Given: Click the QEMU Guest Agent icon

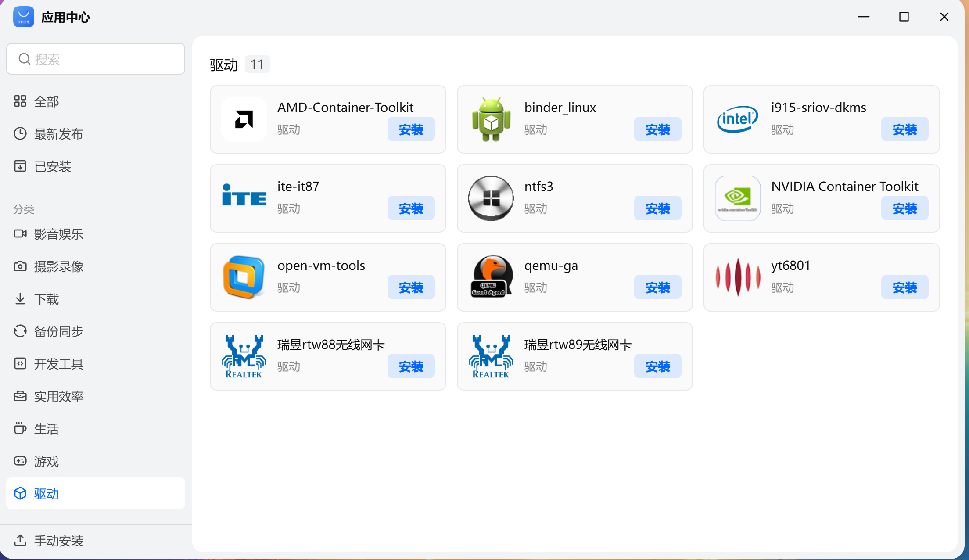Looking at the screenshot, I should click(x=491, y=276).
